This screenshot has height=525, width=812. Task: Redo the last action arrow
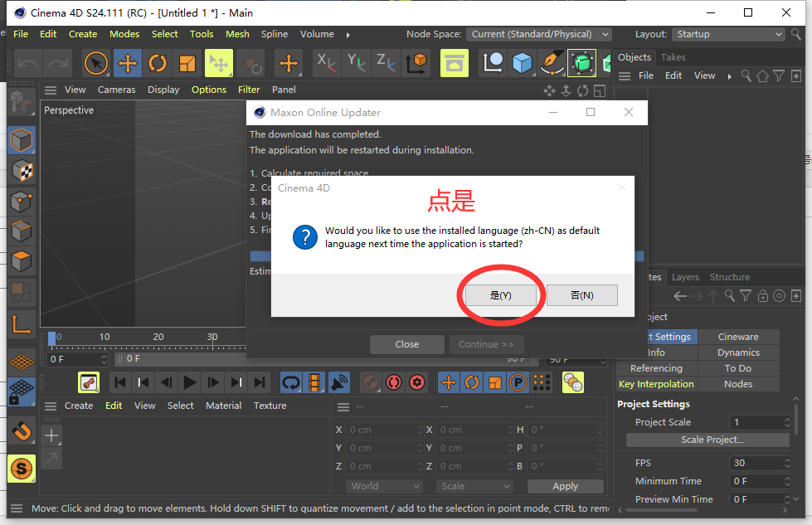click(58, 64)
